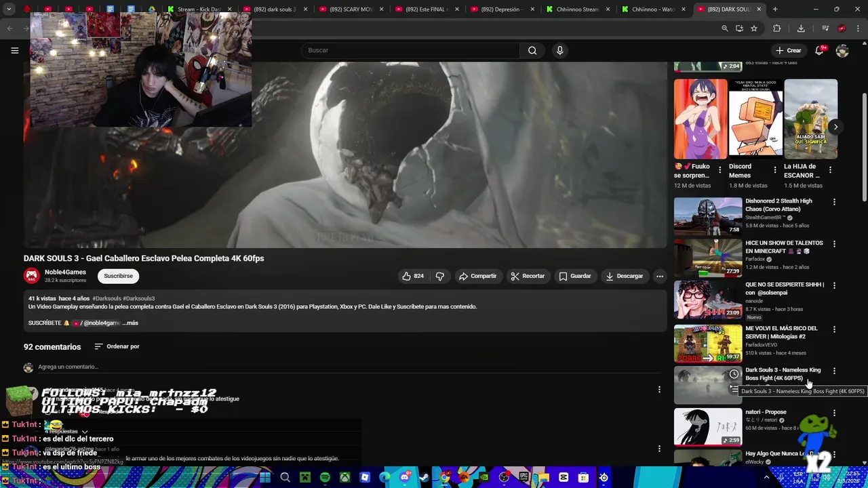Click the install app icon in address bar
Viewport: 868px width, 488px height.
pyautogui.click(x=739, y=28)
